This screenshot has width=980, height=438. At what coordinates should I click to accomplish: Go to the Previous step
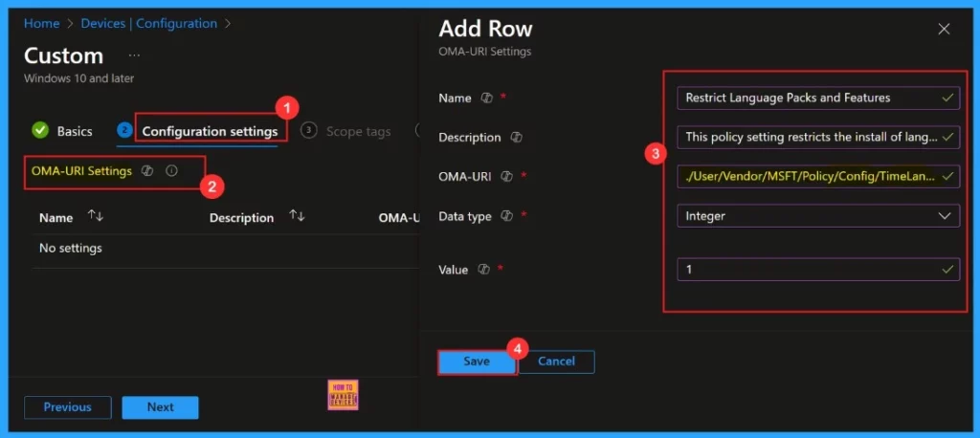tap(68, 407)
